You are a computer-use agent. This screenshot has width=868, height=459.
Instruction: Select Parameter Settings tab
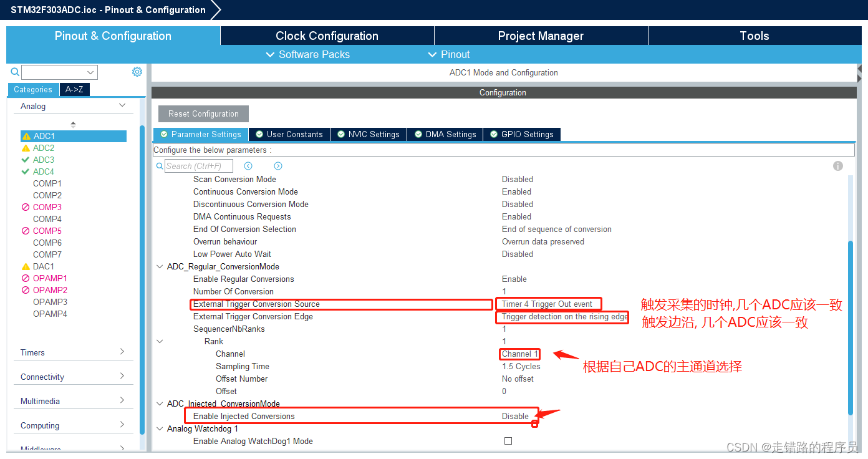point(201,134)
